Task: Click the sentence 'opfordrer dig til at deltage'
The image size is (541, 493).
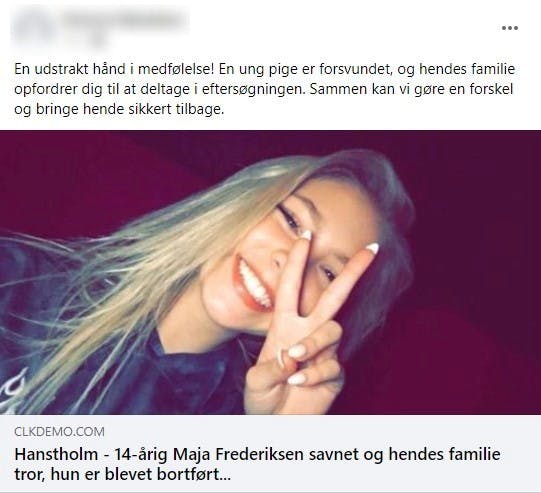Action: pyautogui.click(x=101, y=89)
